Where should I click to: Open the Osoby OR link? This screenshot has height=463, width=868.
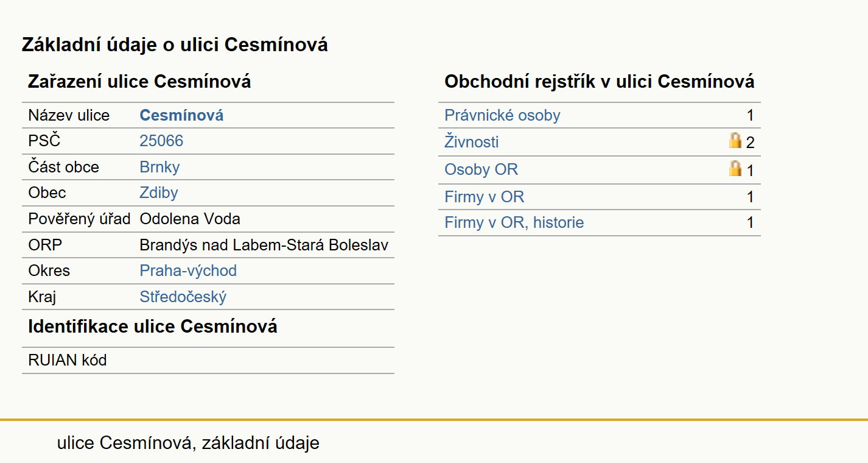tap(481, 169)
